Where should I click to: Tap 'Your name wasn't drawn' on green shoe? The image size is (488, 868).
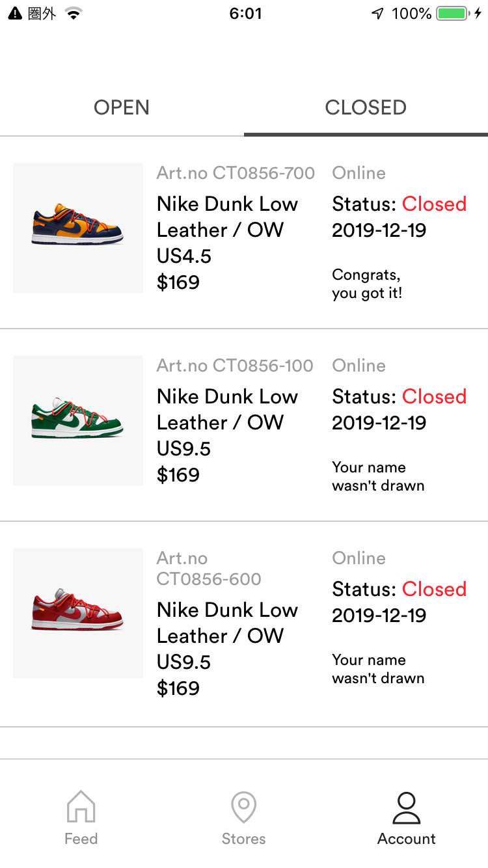378,476
